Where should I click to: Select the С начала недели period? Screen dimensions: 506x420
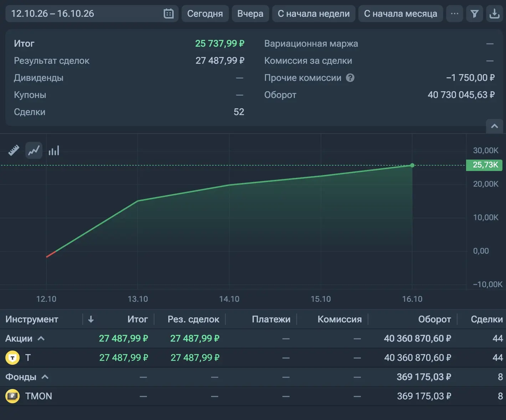(314, 14)
